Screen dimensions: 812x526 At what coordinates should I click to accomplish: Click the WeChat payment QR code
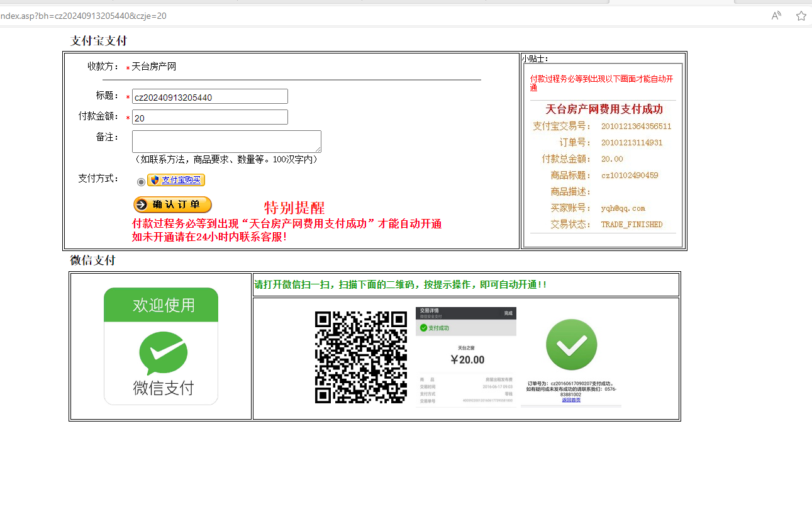point(361,357)
